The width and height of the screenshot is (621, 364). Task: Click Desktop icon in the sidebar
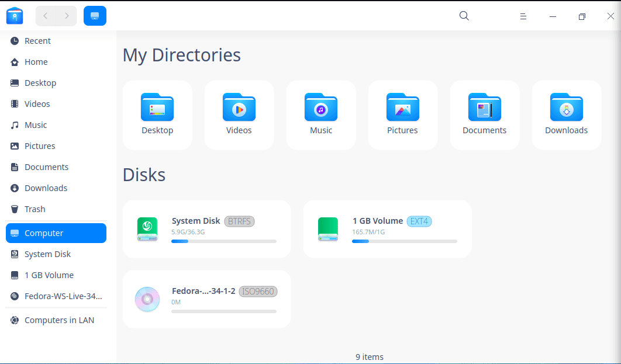point(15,83)
